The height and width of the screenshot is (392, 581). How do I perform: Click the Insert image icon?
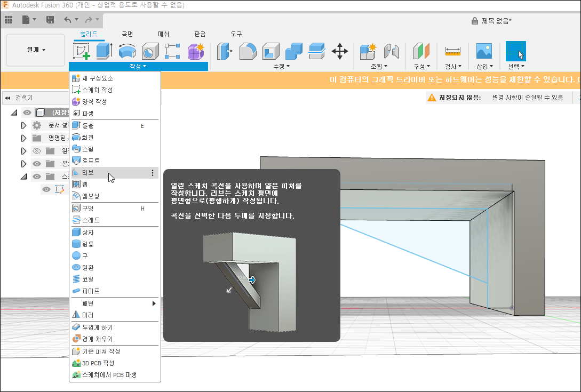pyautogui.click(x=484, y=51)
